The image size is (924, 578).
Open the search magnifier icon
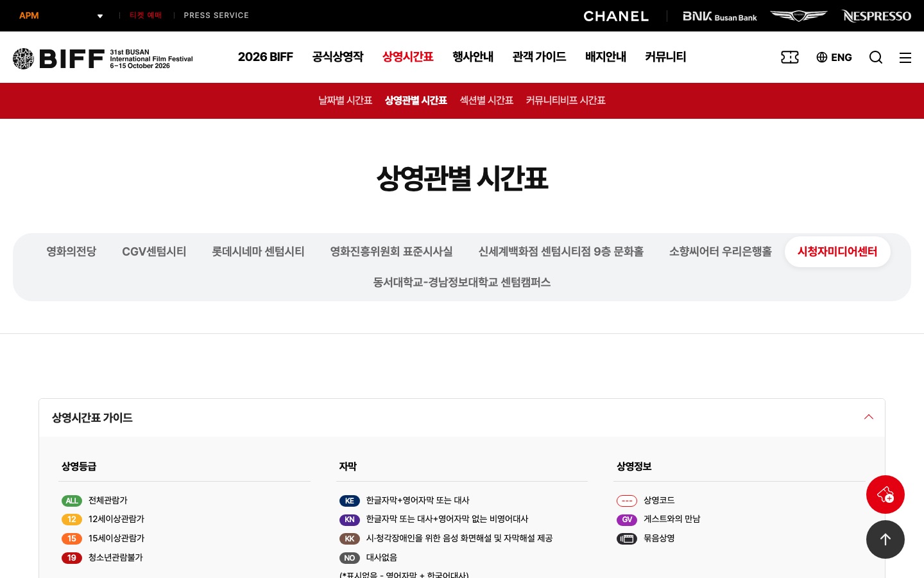tap(876, 57)
